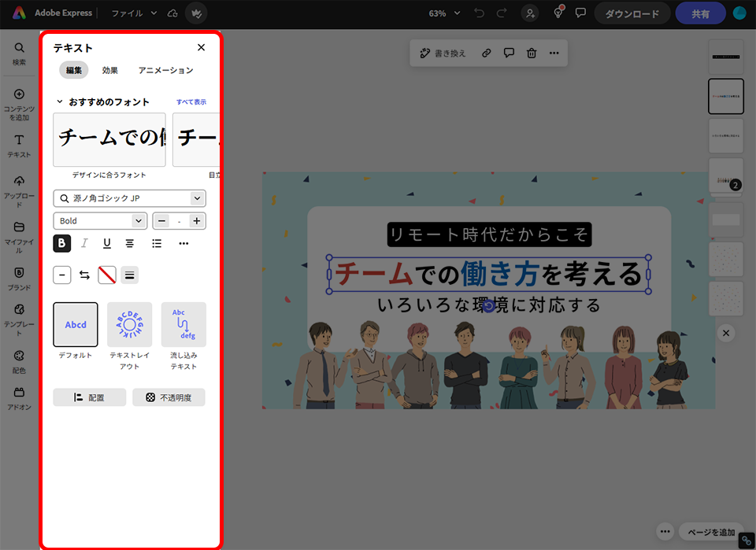Collapse the おすすめのフォント section
Viewport: 756px width, 550px height.
[x=59, y=102]
